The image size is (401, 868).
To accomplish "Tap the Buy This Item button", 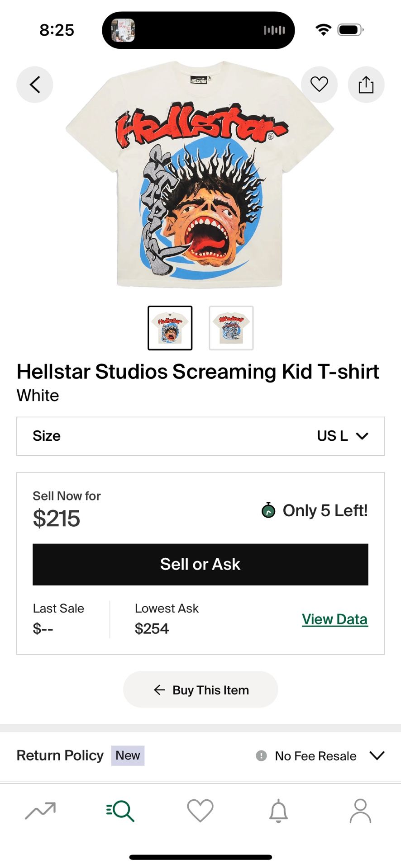I will pyautogui.click(x=200, y=689).
